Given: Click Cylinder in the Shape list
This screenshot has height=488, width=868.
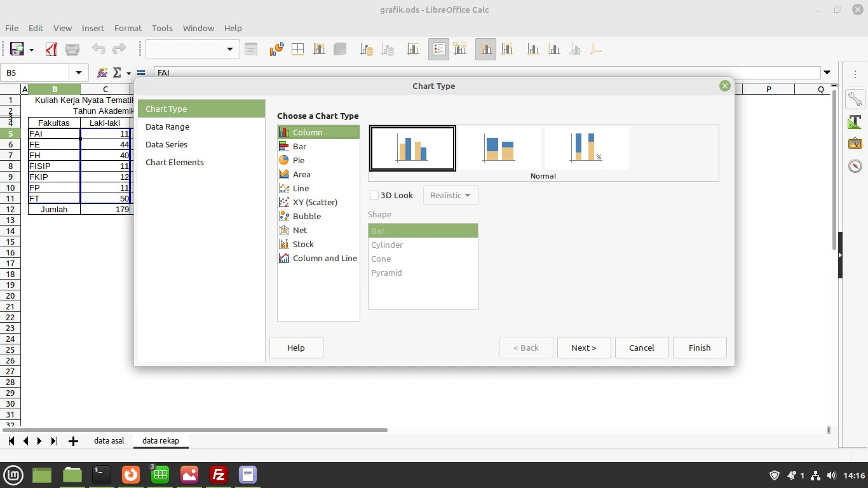Looking at the screenshot, I should coord(423,245).
